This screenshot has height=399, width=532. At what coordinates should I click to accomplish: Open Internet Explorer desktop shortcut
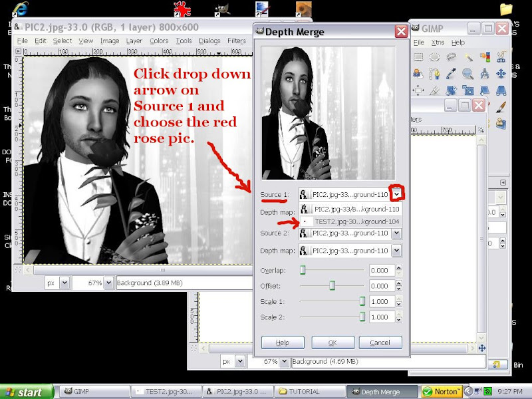click(x=21, y=9)
